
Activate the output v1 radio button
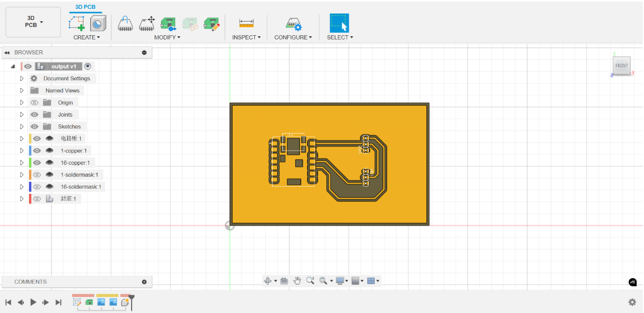click(x=88, y=66)
